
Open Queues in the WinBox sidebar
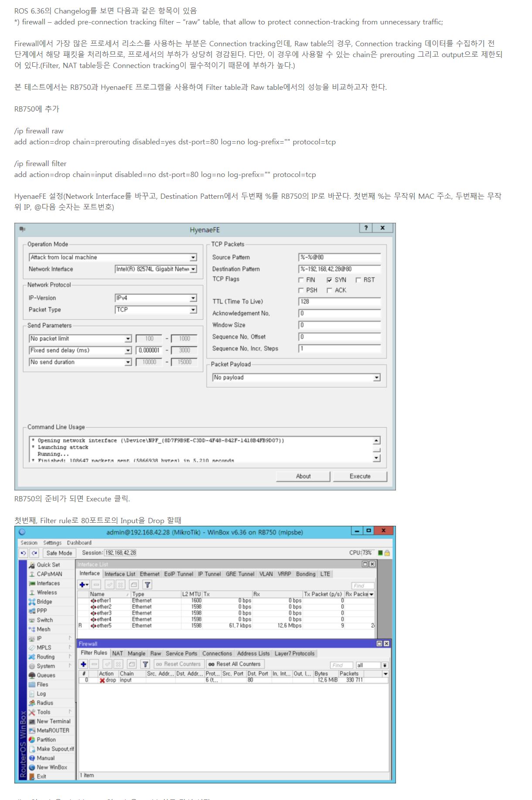[46, 675]
